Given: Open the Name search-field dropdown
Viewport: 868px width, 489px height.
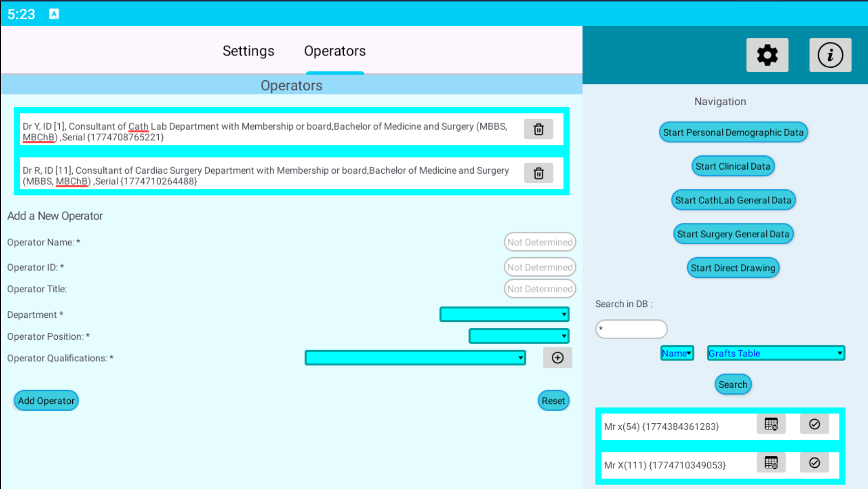Looking at the screenshot, I should coord(677,354).
